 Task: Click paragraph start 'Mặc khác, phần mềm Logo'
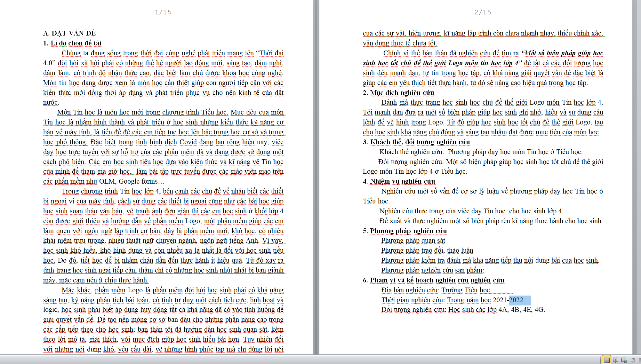pos(102,290)
